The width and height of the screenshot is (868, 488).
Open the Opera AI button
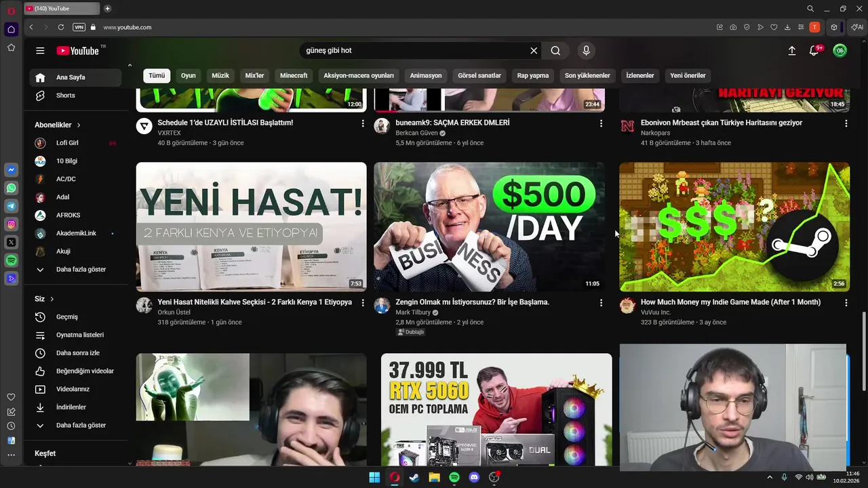pyautogui.click(x=857, y=27)
